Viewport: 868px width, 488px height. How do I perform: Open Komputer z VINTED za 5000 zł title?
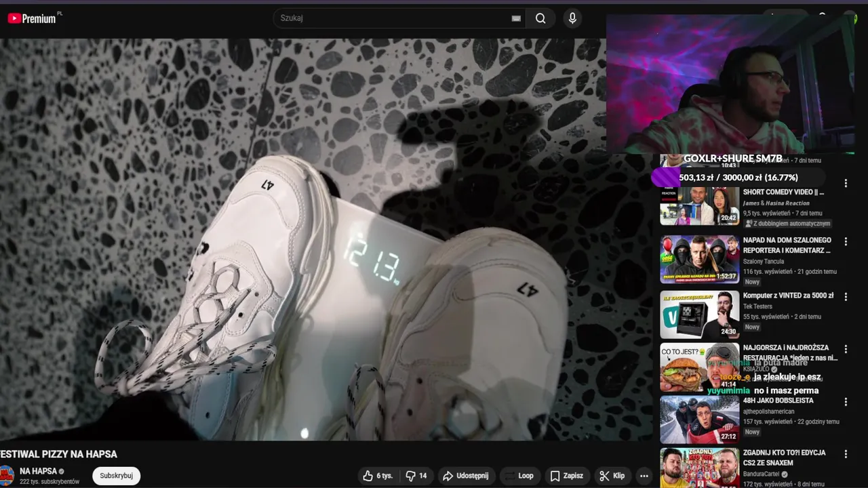tap(788, 296)
